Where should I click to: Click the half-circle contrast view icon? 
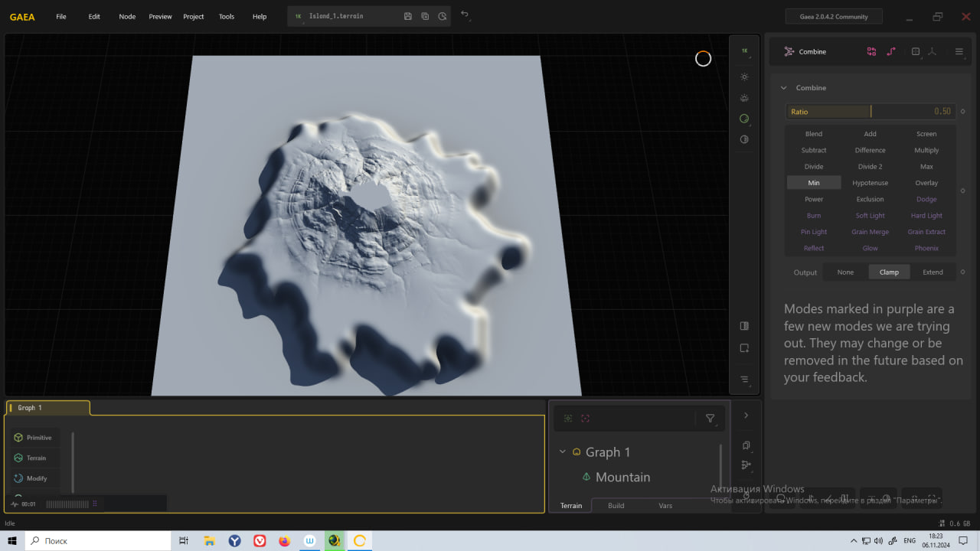point(744,139)
